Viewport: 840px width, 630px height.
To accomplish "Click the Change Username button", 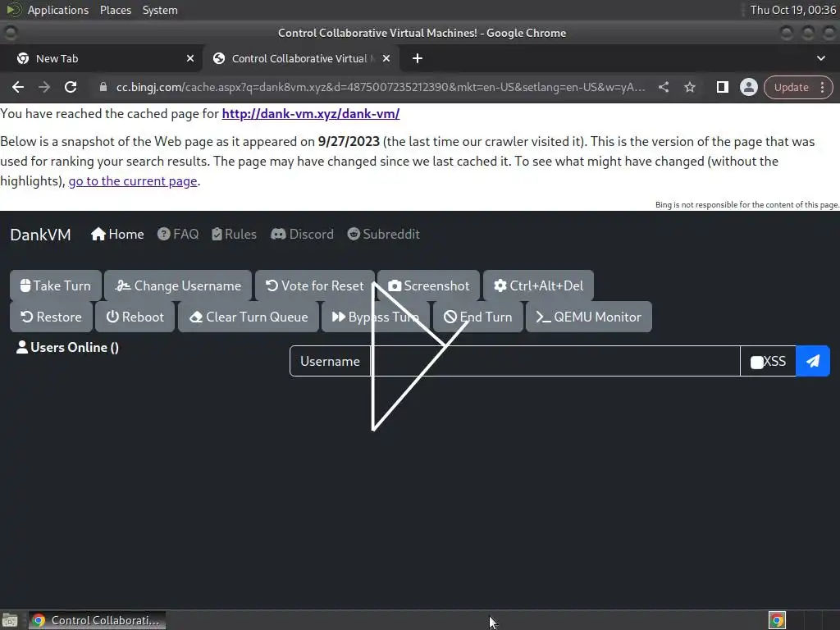I will 178,285.
